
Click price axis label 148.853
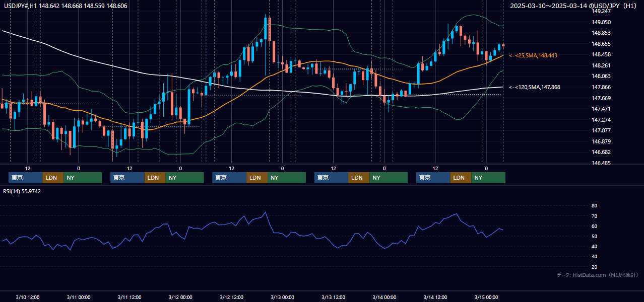(601, 33)
